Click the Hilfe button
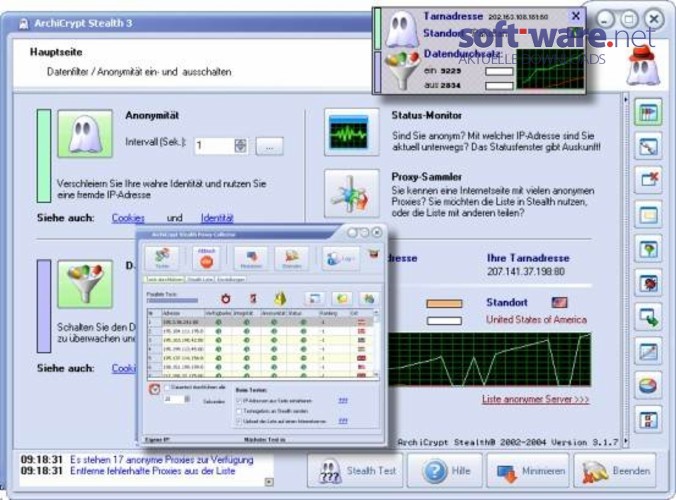This screenshot has height=500, width=676. pyautogui.click(x=446, y=470)
